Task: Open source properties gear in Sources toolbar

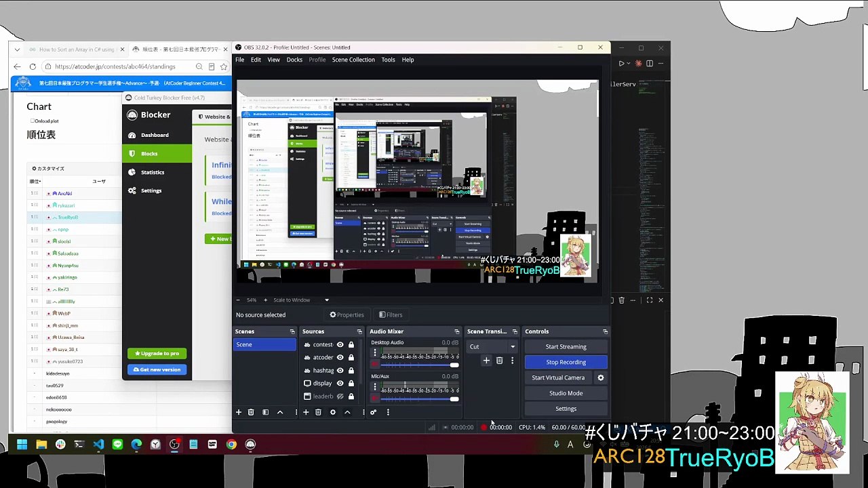Action: click(333, 412)
